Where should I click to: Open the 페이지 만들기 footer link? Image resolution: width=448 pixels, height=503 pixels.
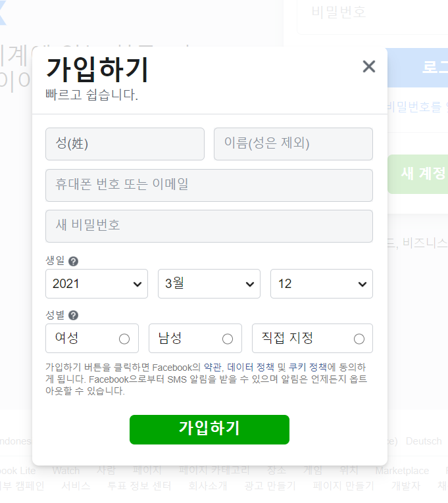[x=343, y=486]
